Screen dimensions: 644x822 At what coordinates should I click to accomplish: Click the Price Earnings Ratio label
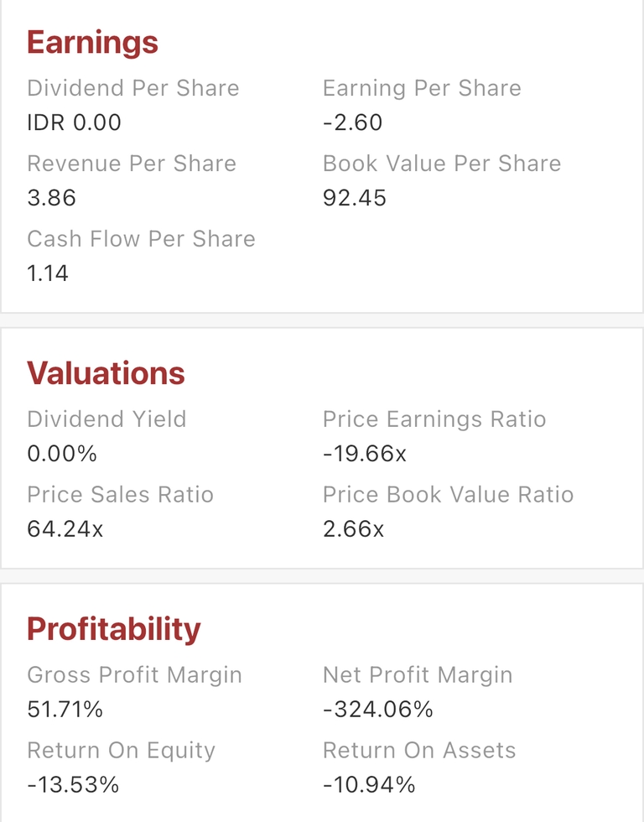434,419
